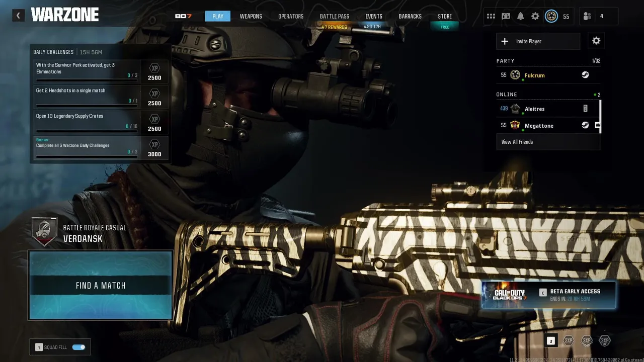Open the headset voice chat icon

(x=506, y=16)
